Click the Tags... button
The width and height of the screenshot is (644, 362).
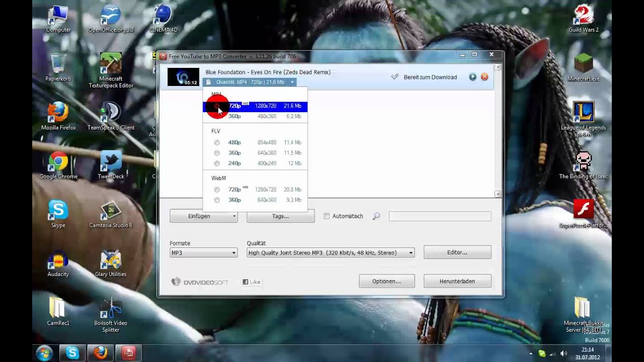pos(280,216)
